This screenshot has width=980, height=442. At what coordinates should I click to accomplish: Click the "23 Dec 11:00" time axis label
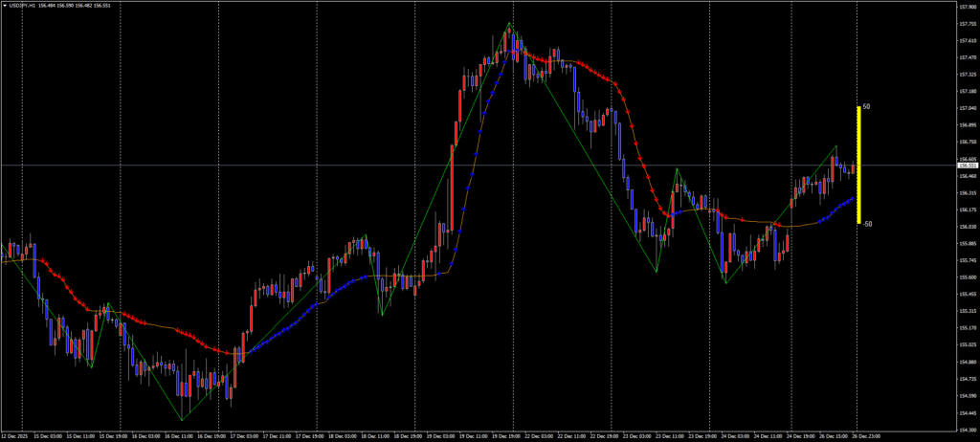pyautogui.click(x=669, y=436)
